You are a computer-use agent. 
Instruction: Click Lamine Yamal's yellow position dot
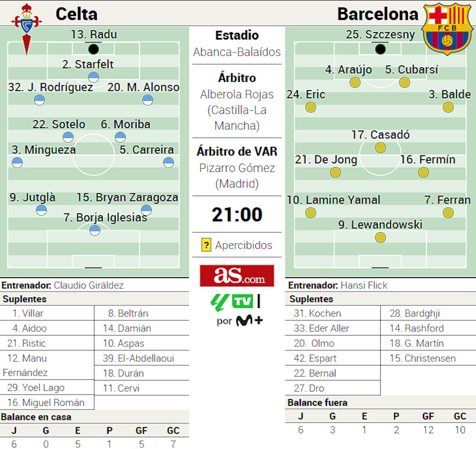pos(311,213)
